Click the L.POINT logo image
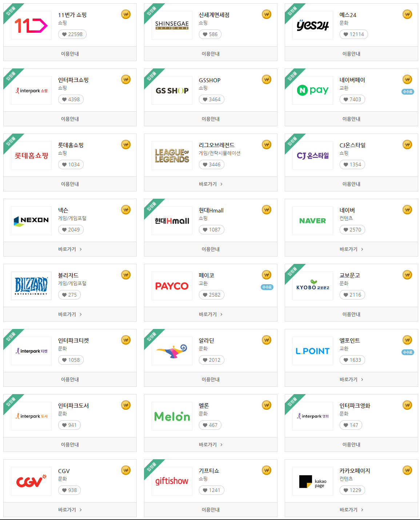Viewport: 420px width, 520px height. (x=313, y=351)
